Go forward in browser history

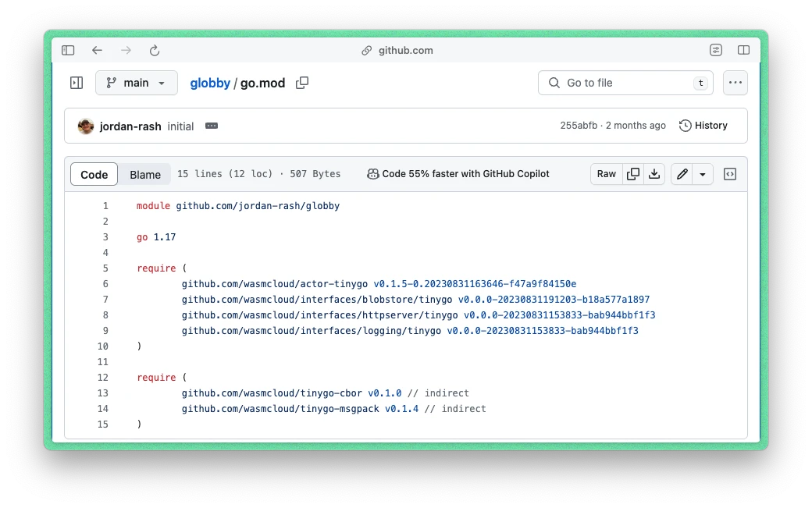coord(126,50)
